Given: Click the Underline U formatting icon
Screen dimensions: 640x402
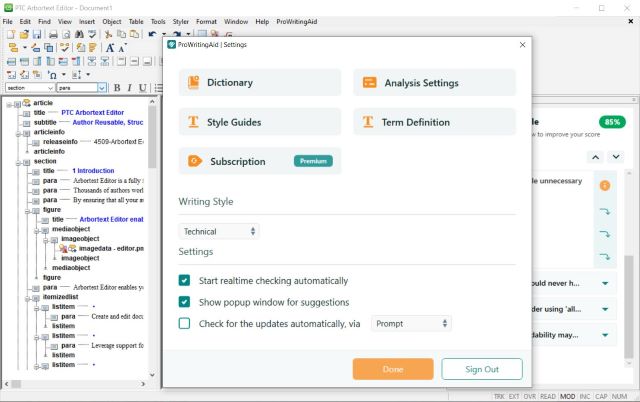Looking at the screenshot, I should pyautogui.click(x=142, y=88).
